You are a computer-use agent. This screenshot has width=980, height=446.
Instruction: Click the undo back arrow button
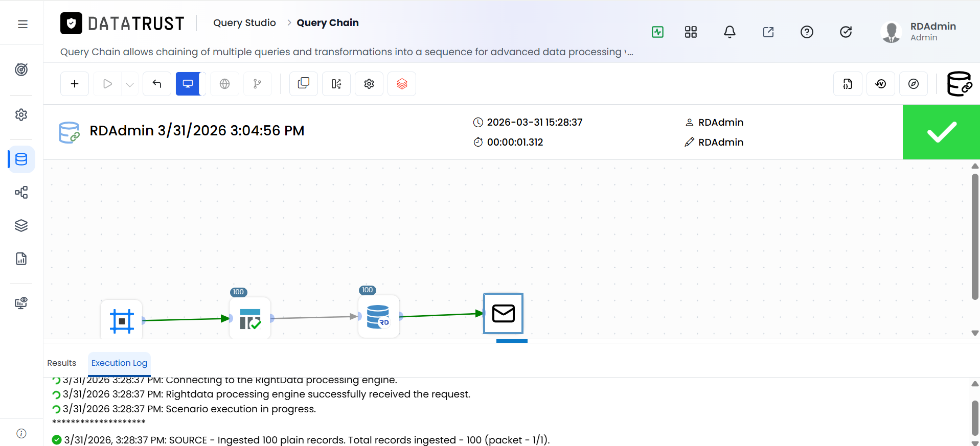pos(157,84)
